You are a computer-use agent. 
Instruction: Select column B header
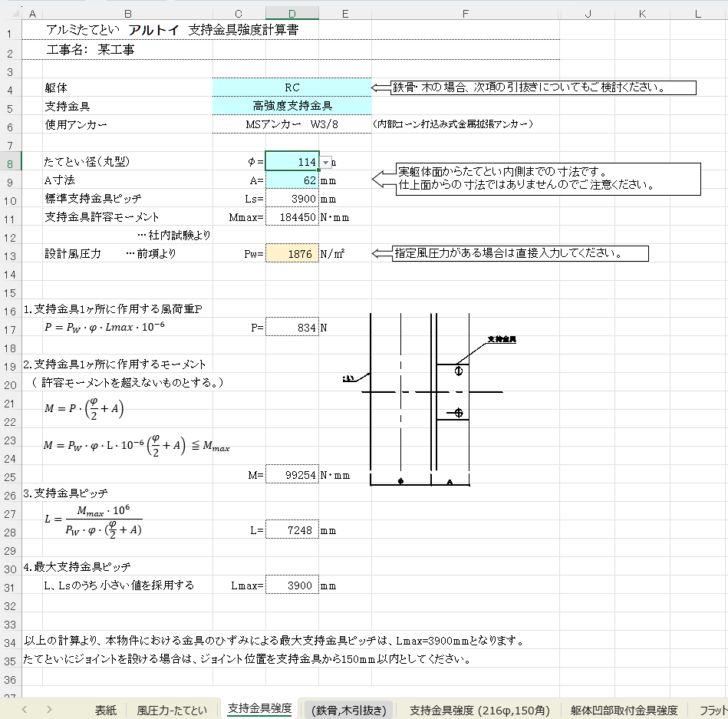(x=127, y=14)
